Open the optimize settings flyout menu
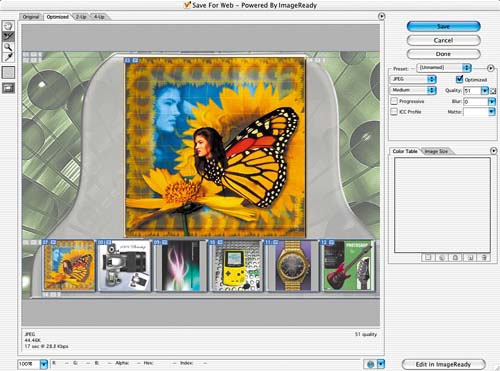Screen dimensions: 500x371 coord(490,68)
